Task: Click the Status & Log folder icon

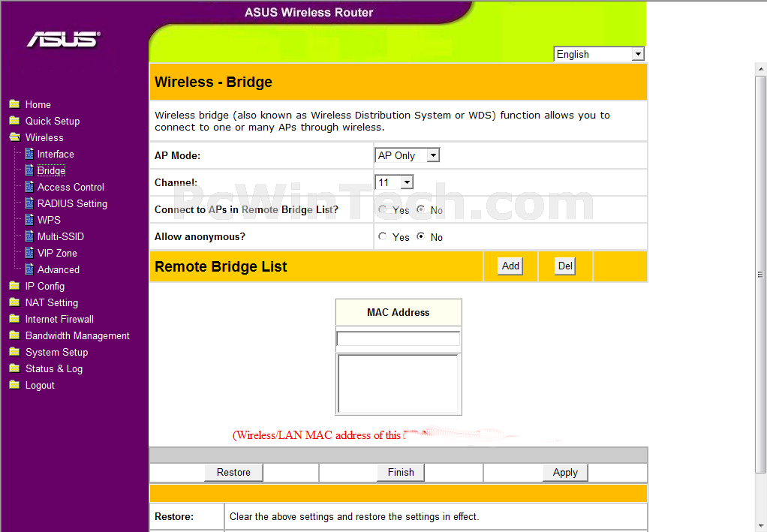Action: pyautogui.click(x=15, y=368)
